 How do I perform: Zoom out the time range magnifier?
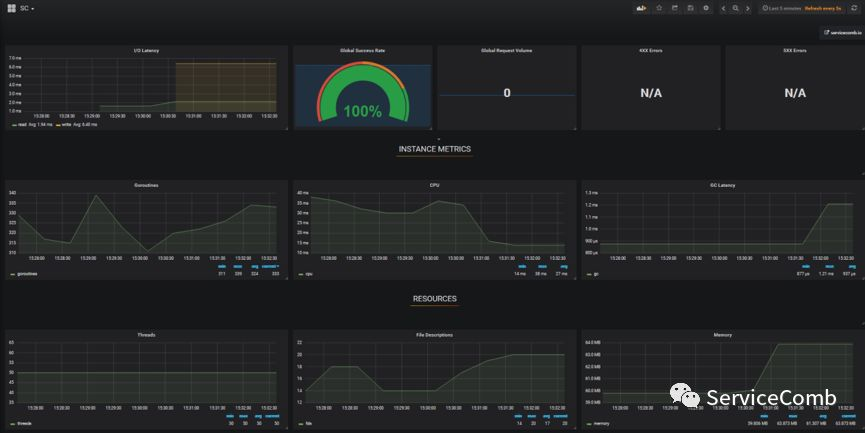pyautogui.click(x=735, y=8)
